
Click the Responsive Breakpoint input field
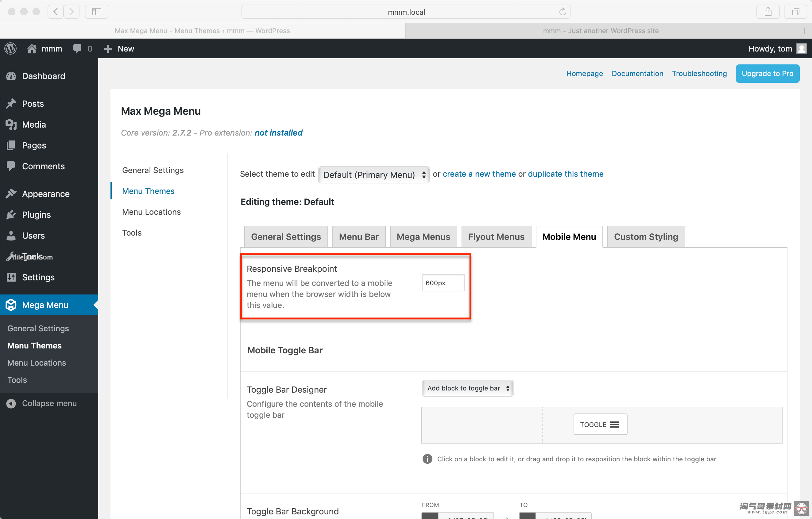pyautogui.click(x=443, y=283)
